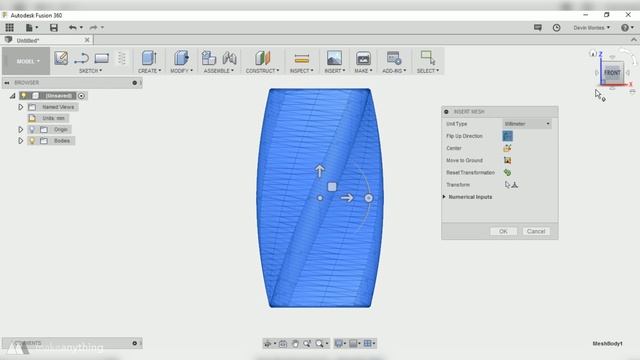Open the data panel grid icon
Viewport: 640px width, 360px height.
pos(9,27)
